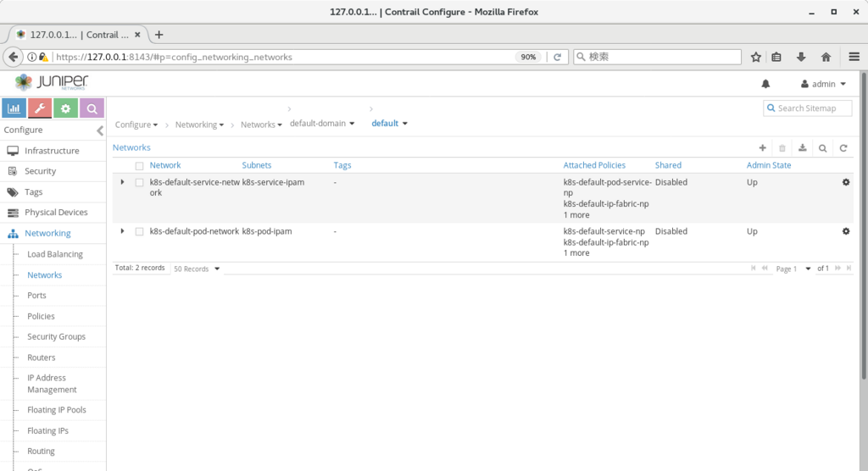Open the Networking breadcrumb dropdown
This screenshot has height=471, width=868.
click(199, 125)
